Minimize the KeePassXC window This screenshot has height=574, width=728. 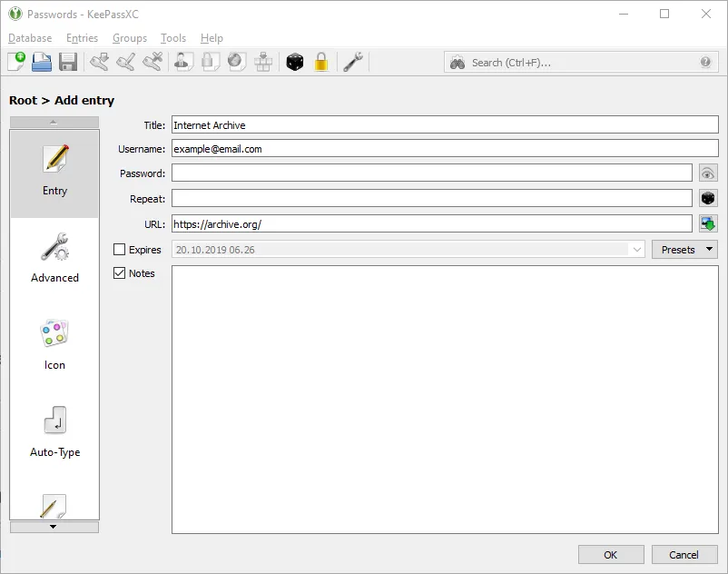624,14
